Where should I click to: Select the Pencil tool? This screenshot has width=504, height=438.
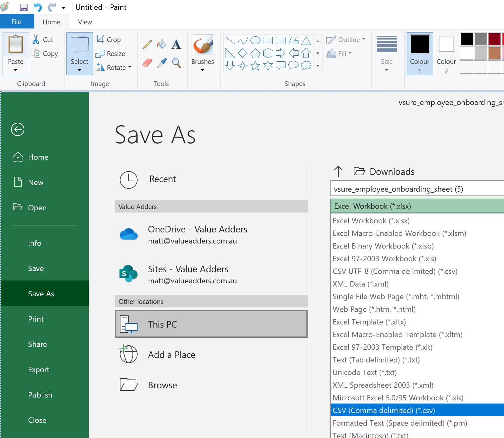(147, 44)
